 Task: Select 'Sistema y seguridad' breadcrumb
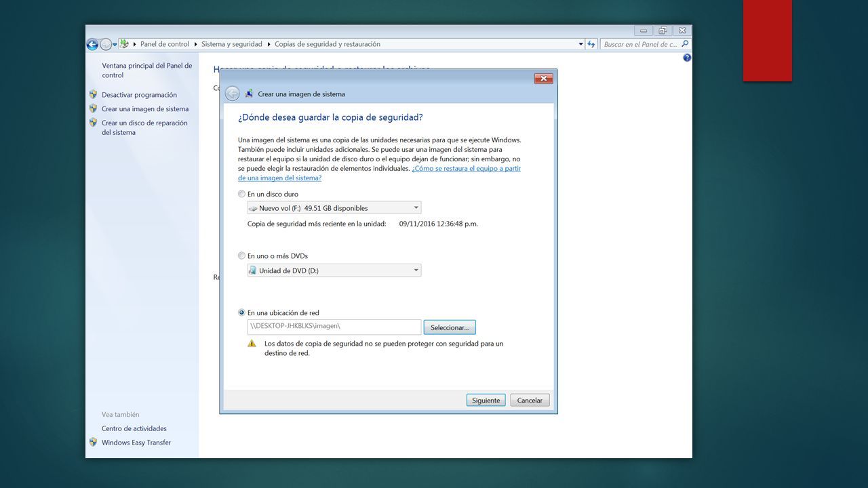(231, 44)
